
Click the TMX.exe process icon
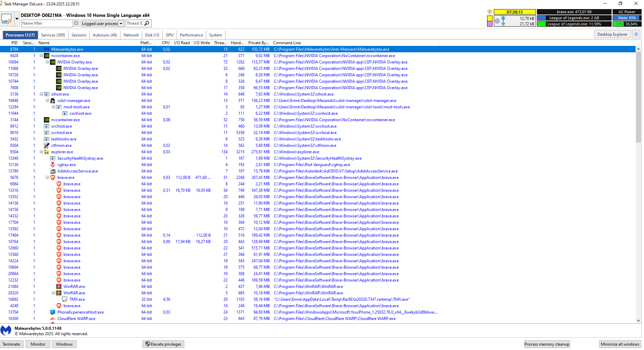pyautogui.click(x=65, y=299)
